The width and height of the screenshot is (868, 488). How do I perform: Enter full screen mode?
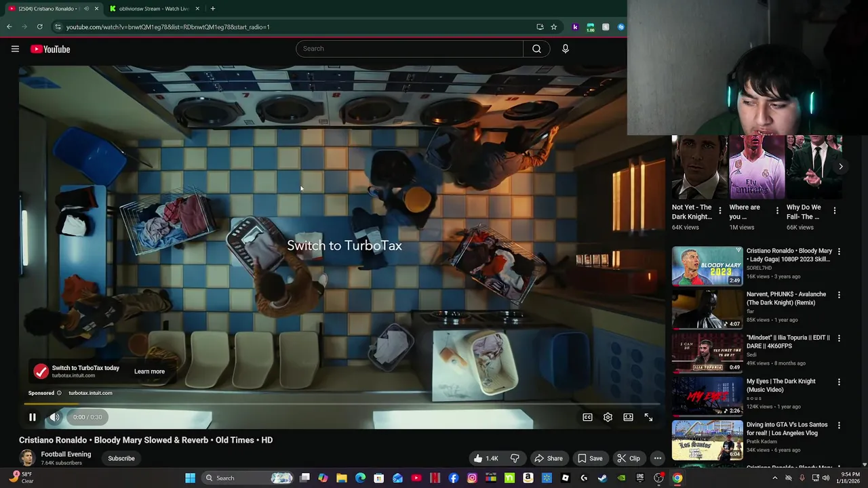(x=648, y=418)
